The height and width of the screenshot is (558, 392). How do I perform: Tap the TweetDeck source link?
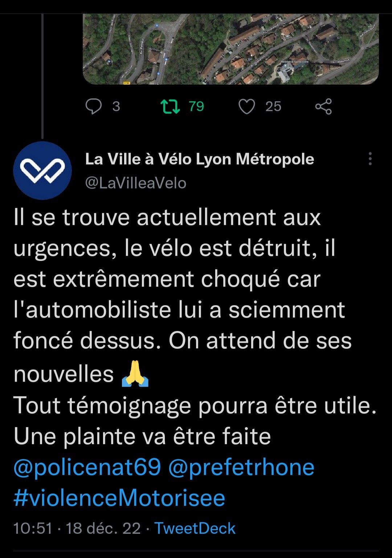click(195, 528)
